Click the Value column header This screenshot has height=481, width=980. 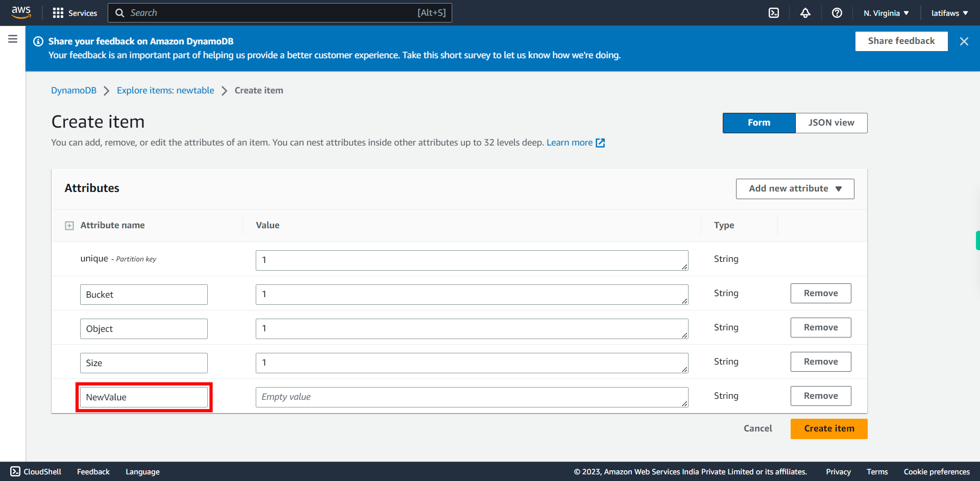coord(267,226)
